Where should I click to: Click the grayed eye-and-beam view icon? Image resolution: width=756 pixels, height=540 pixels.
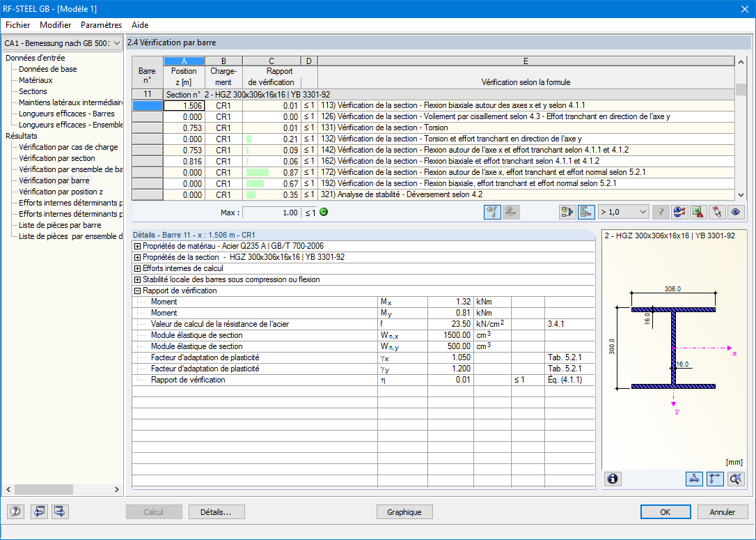511,212
